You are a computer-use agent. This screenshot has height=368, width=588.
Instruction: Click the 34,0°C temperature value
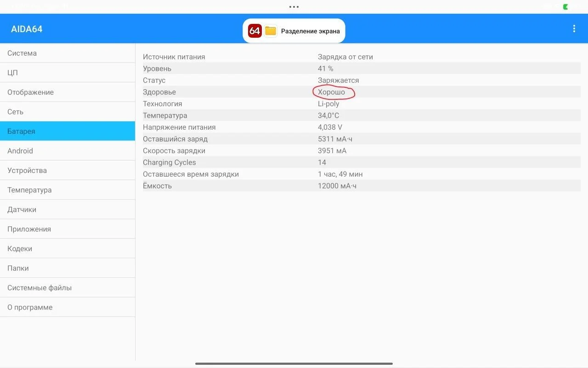328,115
